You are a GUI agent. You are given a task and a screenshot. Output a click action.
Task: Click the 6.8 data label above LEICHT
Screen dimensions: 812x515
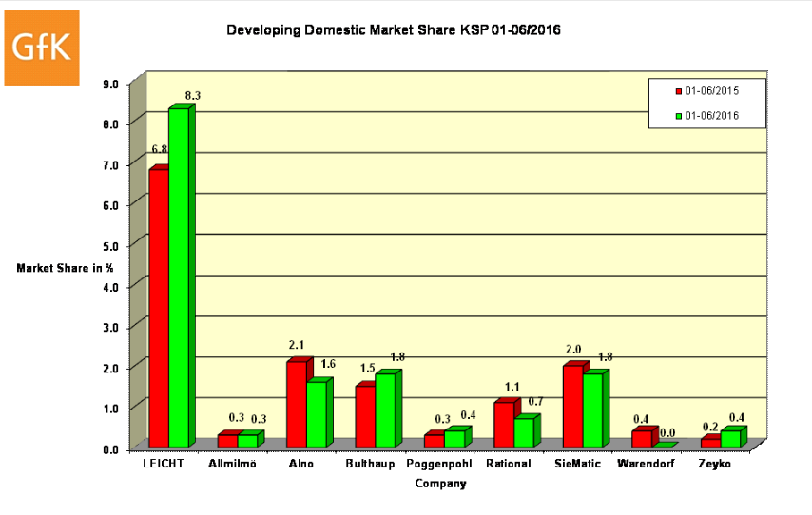(159, 149)
